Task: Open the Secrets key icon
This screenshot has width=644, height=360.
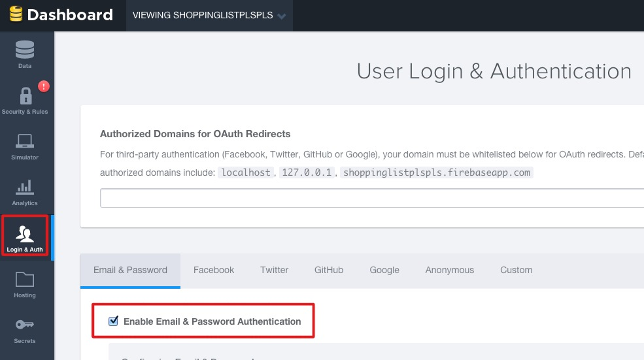Action: click(x=25, y=325)
